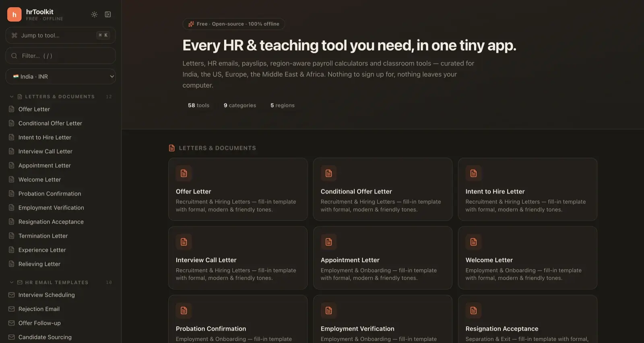644x343 pixels.
Task: Select Offer Letter text in the sidebar
Action: coord(34,109)
